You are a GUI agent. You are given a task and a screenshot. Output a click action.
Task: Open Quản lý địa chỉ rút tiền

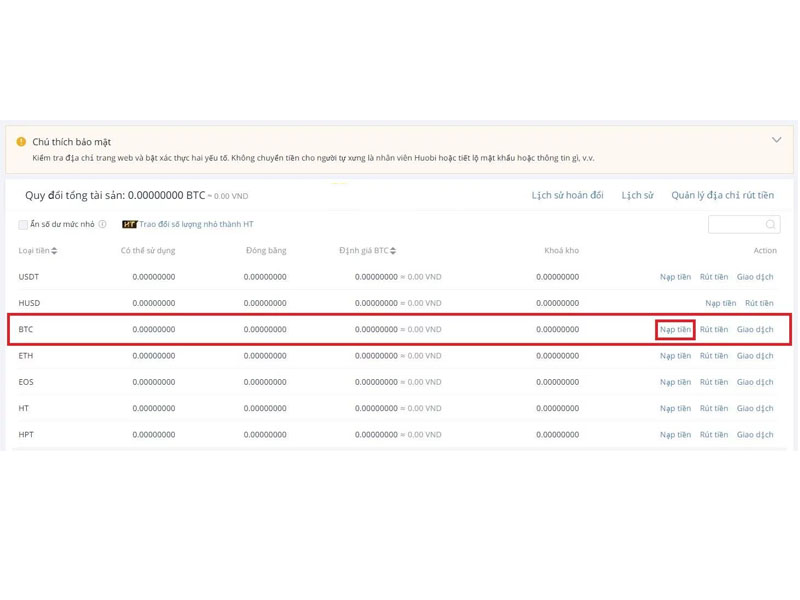coord(722,195)
